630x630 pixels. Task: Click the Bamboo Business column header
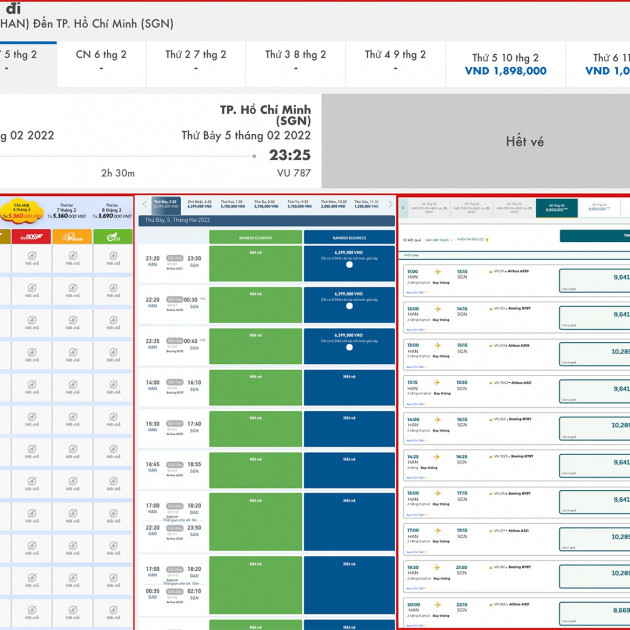click(x=350, y=237)
